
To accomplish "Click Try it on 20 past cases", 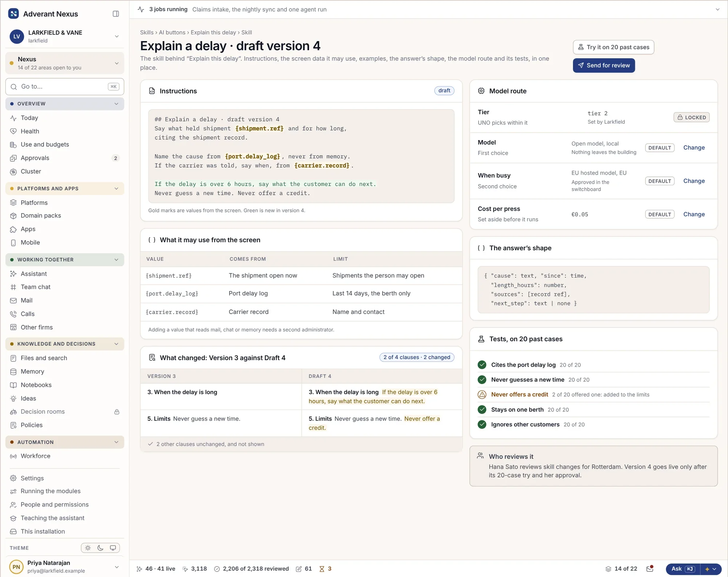I will tap(613, 47).
